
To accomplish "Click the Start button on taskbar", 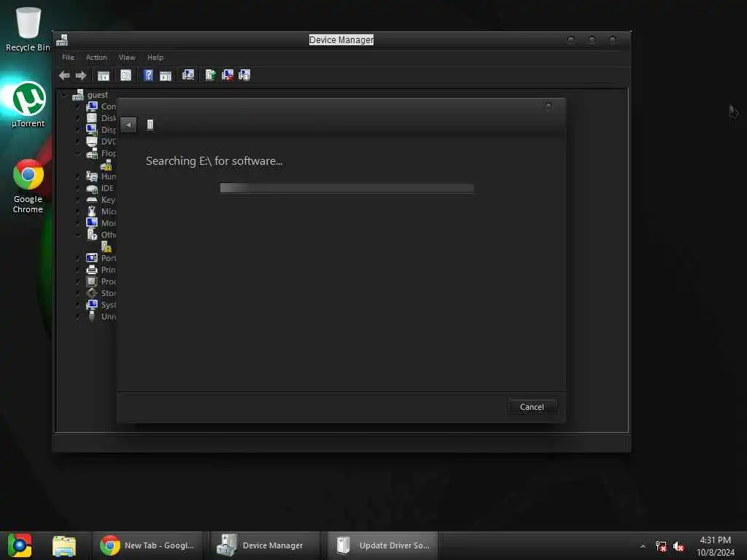I will click(x=20, y=545).
